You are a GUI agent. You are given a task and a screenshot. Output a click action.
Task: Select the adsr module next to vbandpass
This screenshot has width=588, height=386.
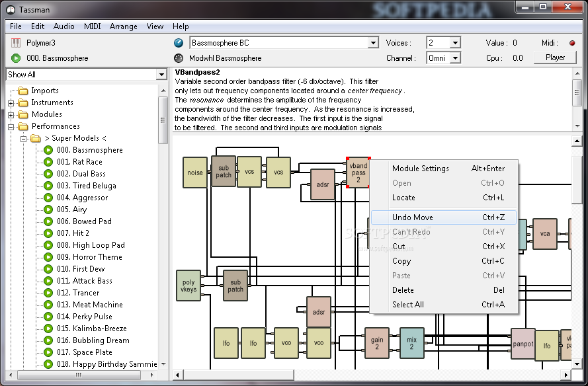pyautogui.click(x=323, y=184)
